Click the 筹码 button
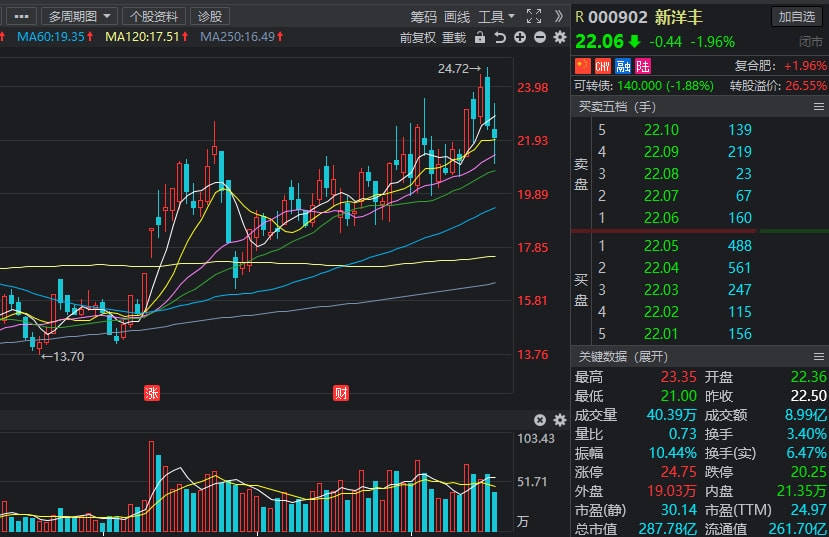Screen dimensions: 829x537 [423, 17]
